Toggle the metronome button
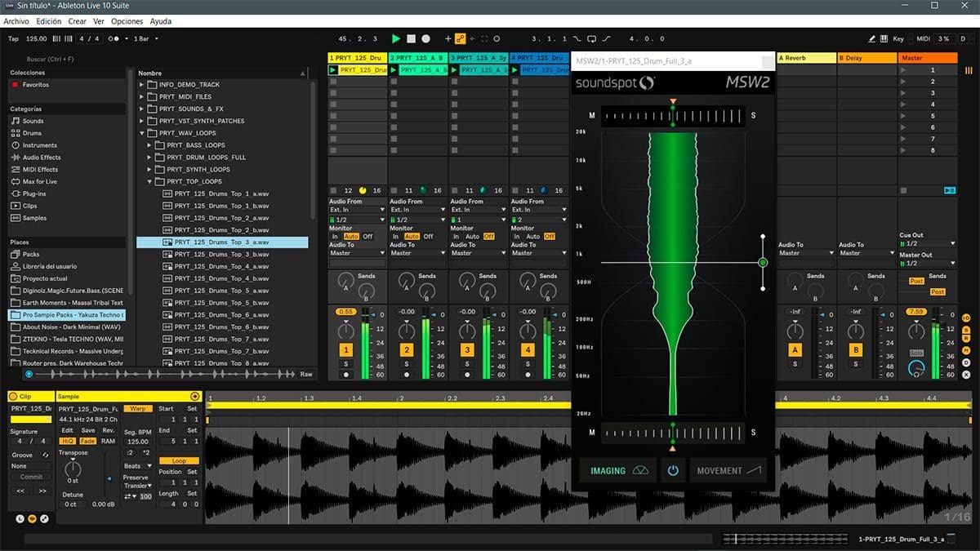 click(115, 38)
